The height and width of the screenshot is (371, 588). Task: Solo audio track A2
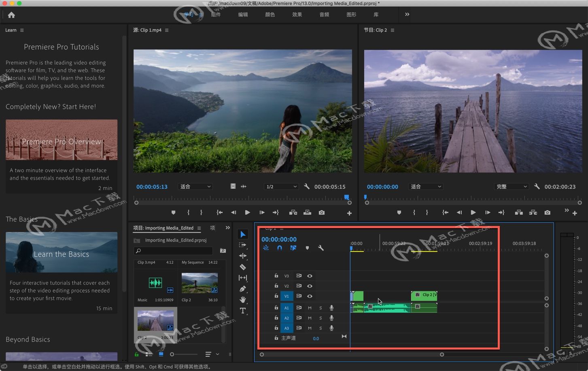click(321, 318)
